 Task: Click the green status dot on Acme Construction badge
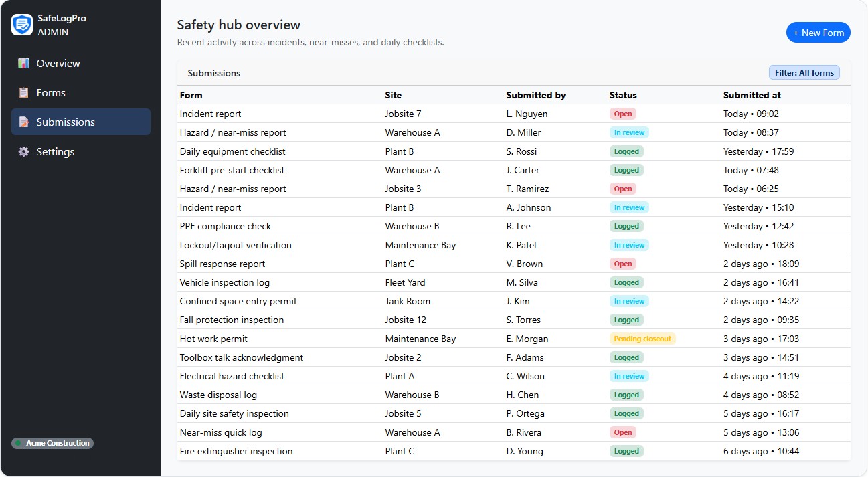click(17, 442)
